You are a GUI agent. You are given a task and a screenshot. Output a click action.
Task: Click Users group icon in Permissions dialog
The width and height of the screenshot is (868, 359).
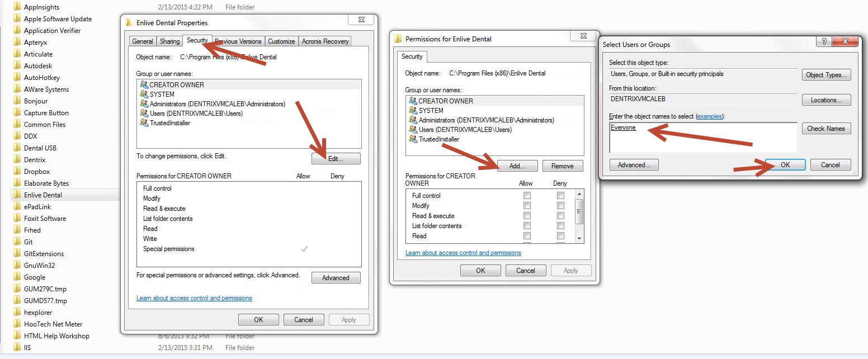[x=413, y=130]
